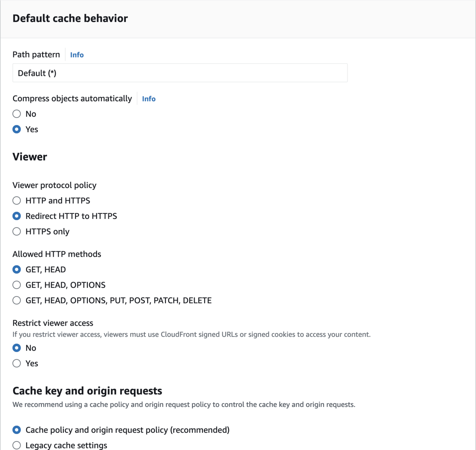Pick the GET, HEAD, OPTIONS methods option
Viewport: 476px width, 450px height.
[x=17, y=285]
